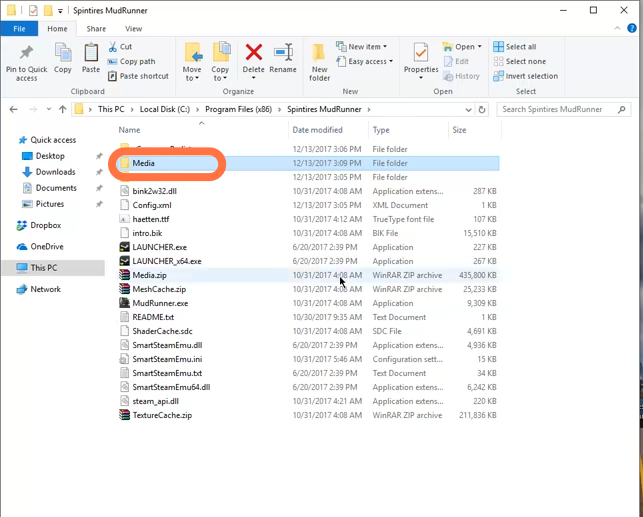Open the File menu tab
The height and width of the screenshot is (517, 643).
pyautogui.click(x=19, y=29)
